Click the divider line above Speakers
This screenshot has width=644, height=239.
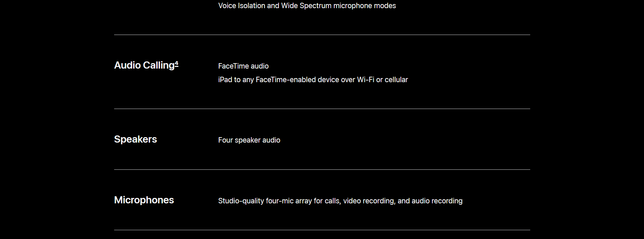pos(322,109)
